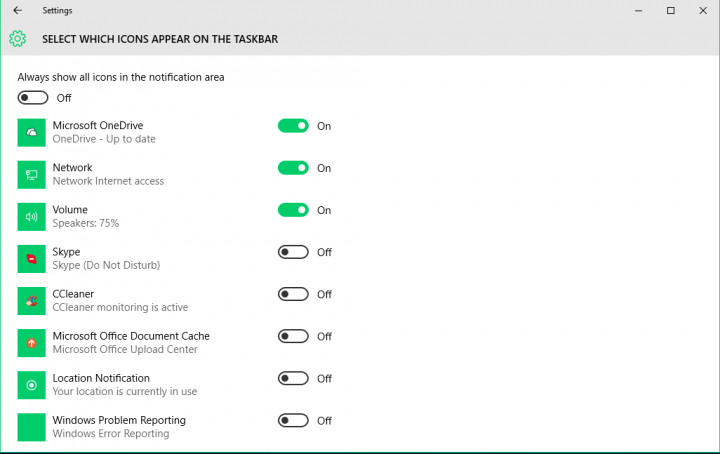Turn on the Skype icon toggle
The image size is (720, 454).
click(293, 252)
